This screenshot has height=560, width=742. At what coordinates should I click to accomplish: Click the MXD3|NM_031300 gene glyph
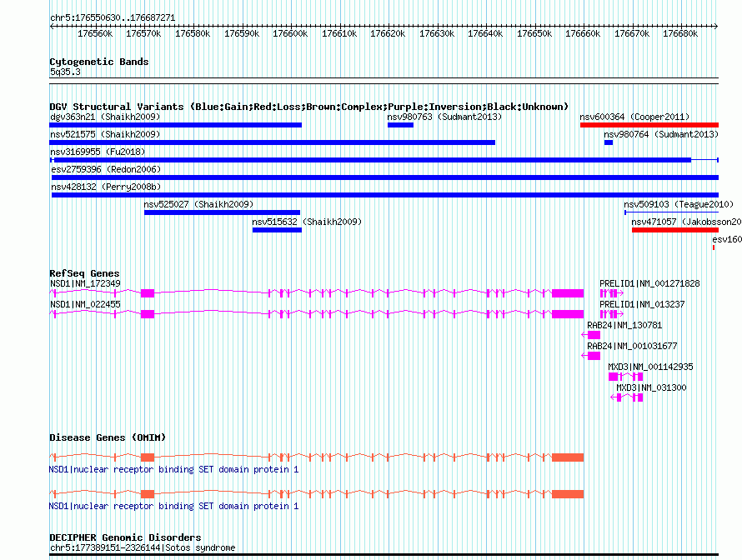pyautogui.click(x=627, y=397)
